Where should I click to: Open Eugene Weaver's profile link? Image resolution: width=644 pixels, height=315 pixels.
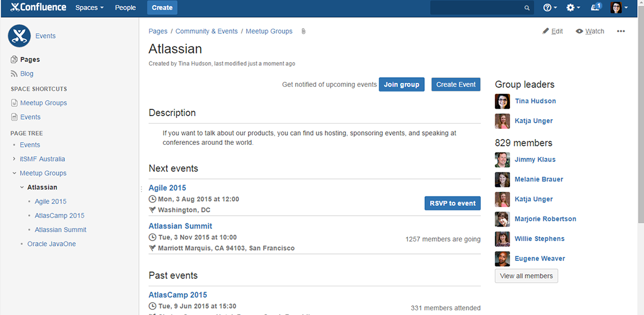pos(540,258)
